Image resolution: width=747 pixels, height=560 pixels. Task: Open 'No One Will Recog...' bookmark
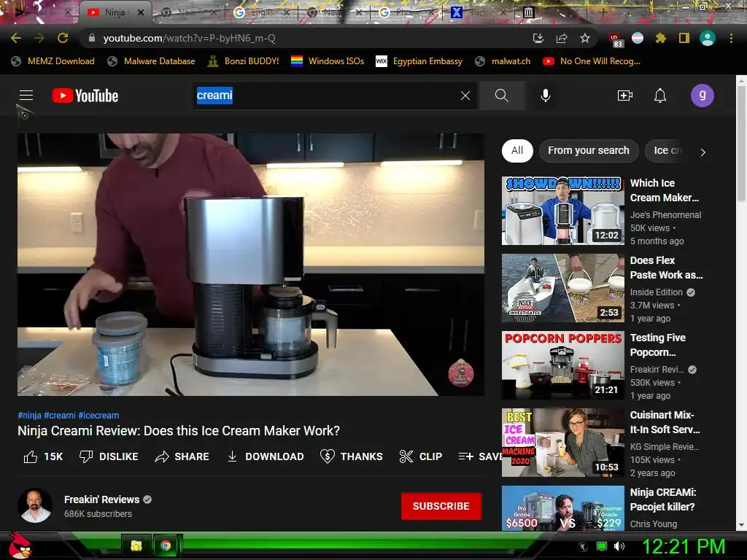point(592,61)
